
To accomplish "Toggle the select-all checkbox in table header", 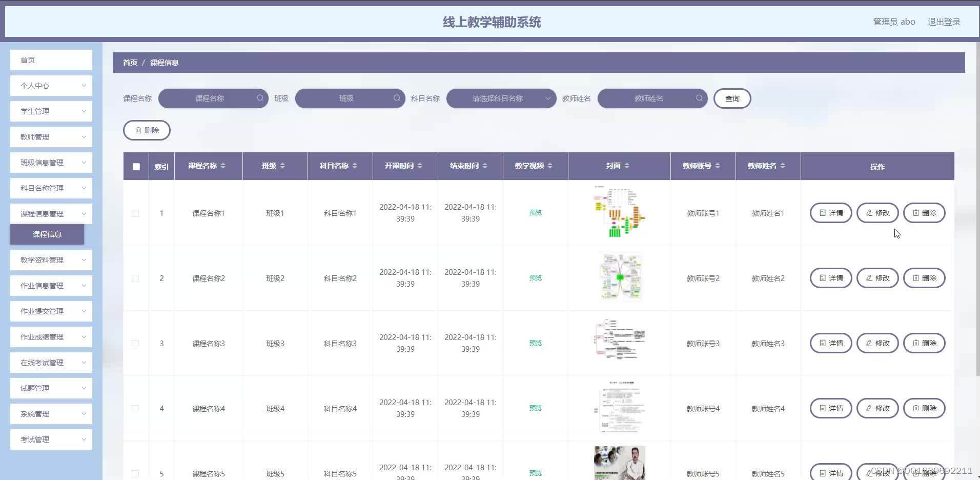I will pyautogui.click(x=136, y=166).
